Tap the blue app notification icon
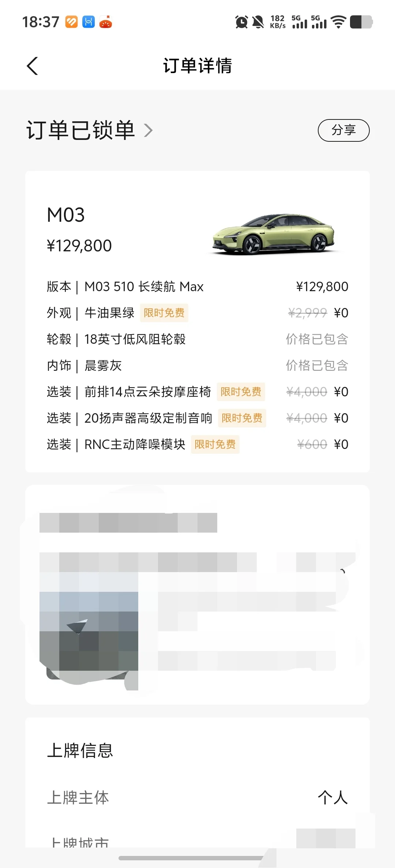The image size is (395, 868). tap(89, 22)
